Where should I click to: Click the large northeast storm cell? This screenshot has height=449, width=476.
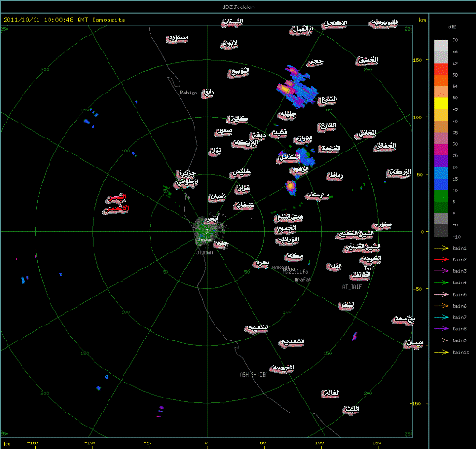coord(296,87)
